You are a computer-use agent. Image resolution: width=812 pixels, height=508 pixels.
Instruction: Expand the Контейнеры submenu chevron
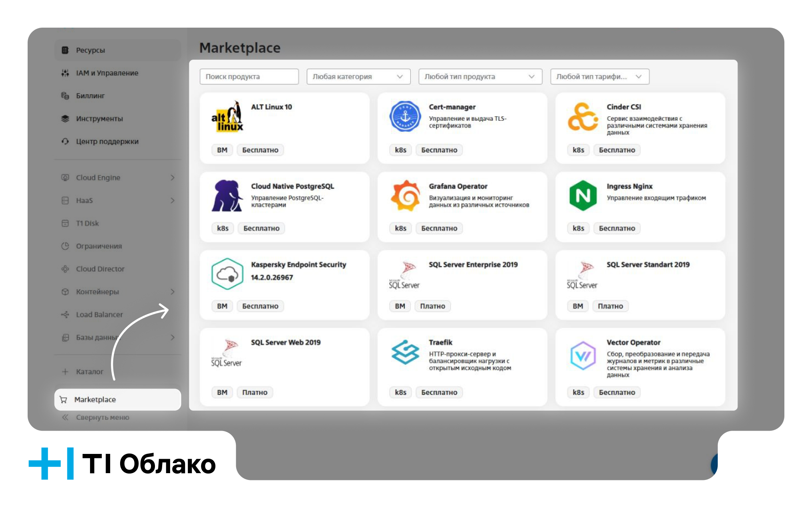(x=173, y=292)
